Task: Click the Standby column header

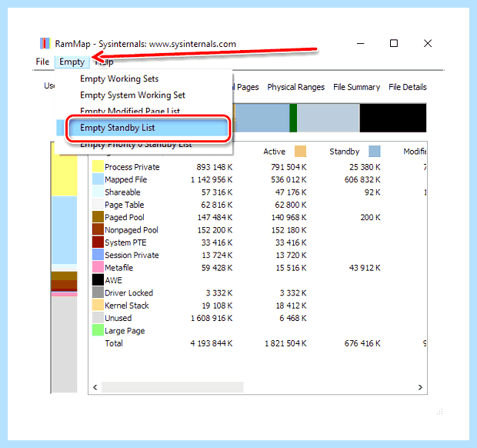Action: 345,152
